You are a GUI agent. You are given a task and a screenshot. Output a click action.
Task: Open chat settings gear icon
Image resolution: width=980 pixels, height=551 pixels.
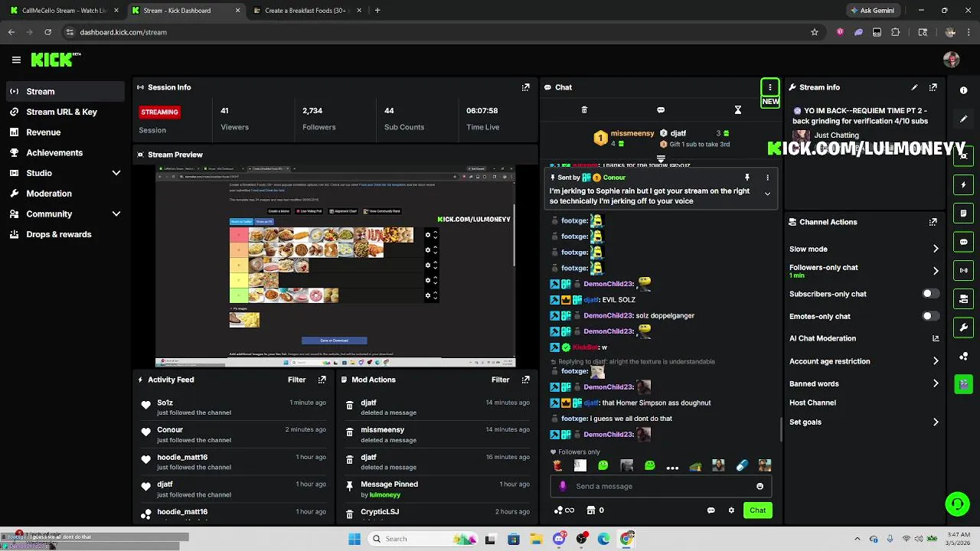tap(731, 510)
